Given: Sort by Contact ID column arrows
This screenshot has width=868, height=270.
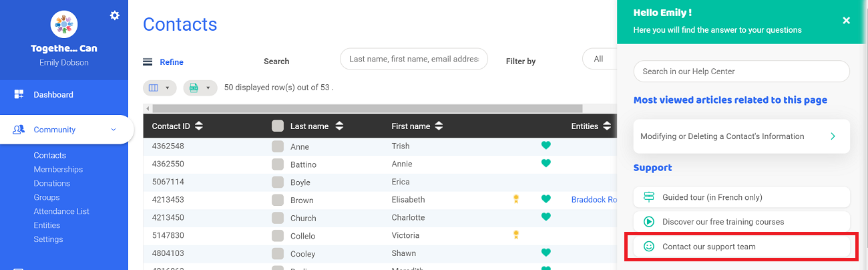Looking at the screenshot, I should tap(199, 126).
